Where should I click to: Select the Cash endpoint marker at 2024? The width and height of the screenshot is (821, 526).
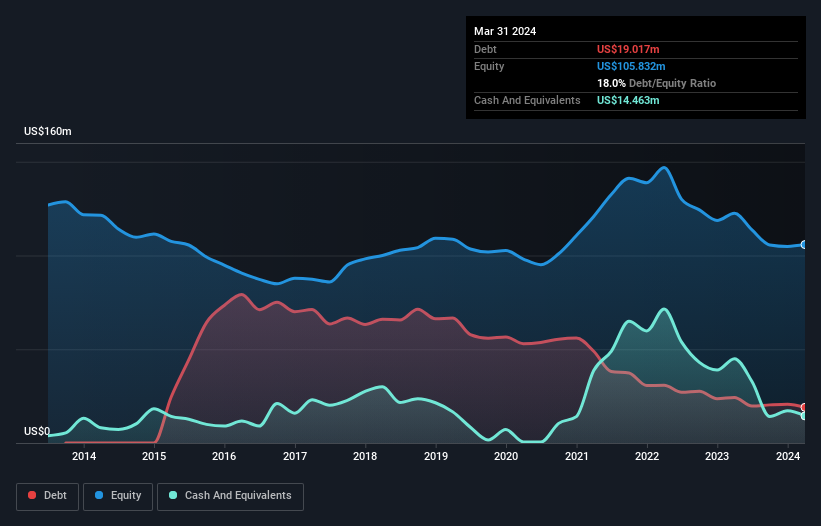(804, 416)
